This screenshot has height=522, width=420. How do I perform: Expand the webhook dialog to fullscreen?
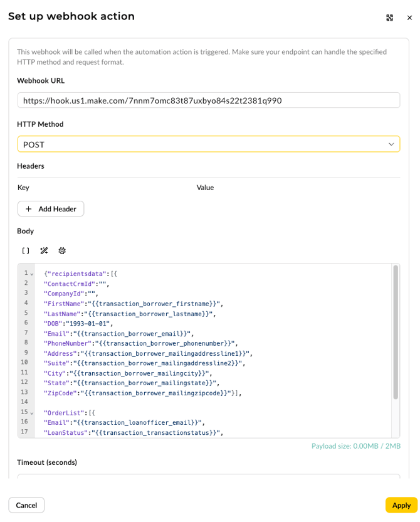coord(389,18)
